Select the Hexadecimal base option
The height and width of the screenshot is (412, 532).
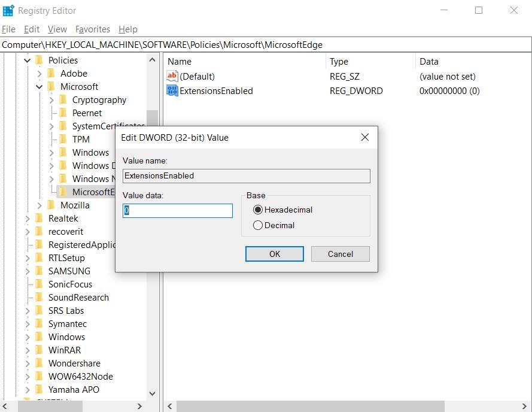click(258, 210)
